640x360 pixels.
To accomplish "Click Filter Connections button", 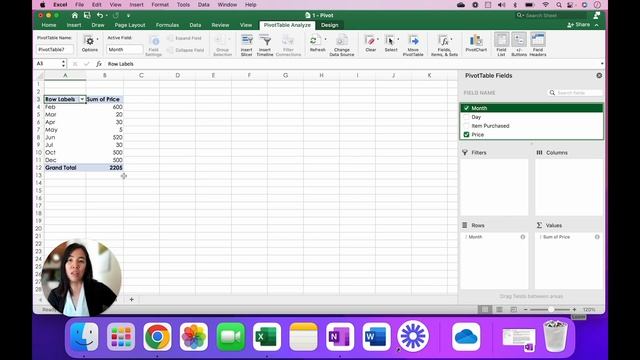I will (288, 45).
